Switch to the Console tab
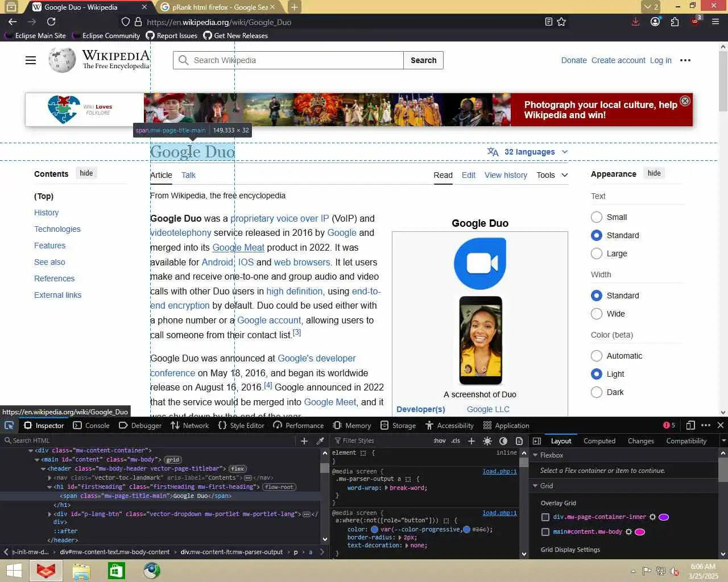728x582 pixels. [91, 425]
